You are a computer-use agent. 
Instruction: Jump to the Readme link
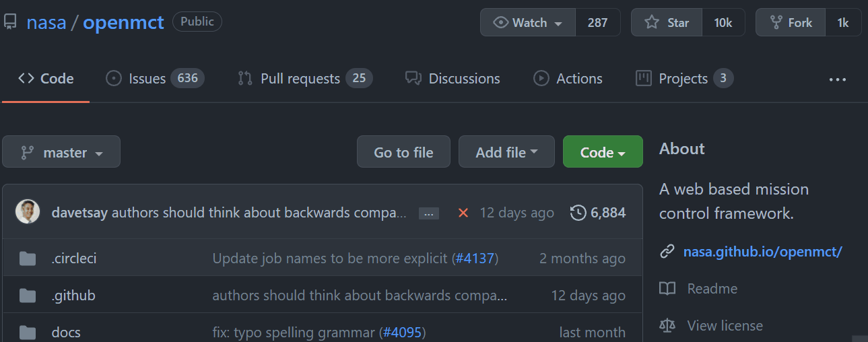[x=712, y=289]
